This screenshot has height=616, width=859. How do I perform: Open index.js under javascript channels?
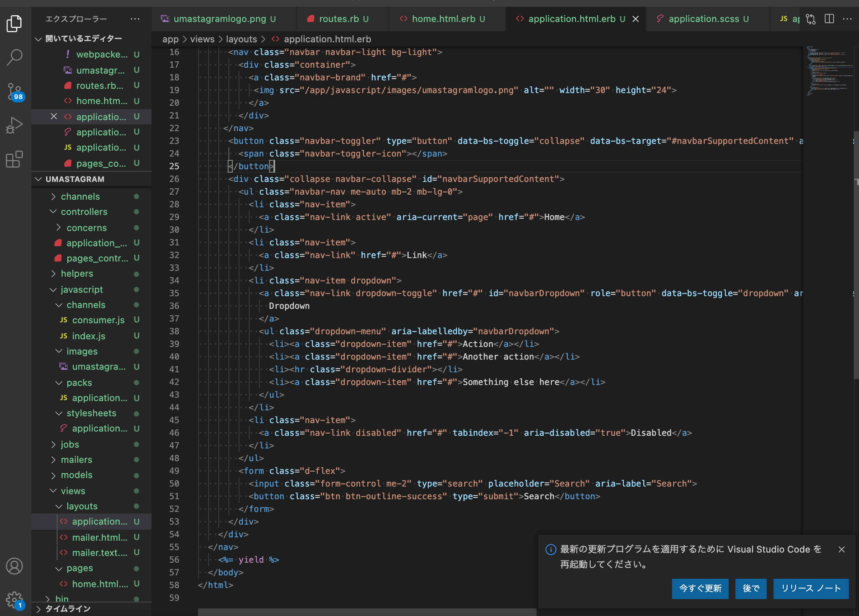click(91, 336)
